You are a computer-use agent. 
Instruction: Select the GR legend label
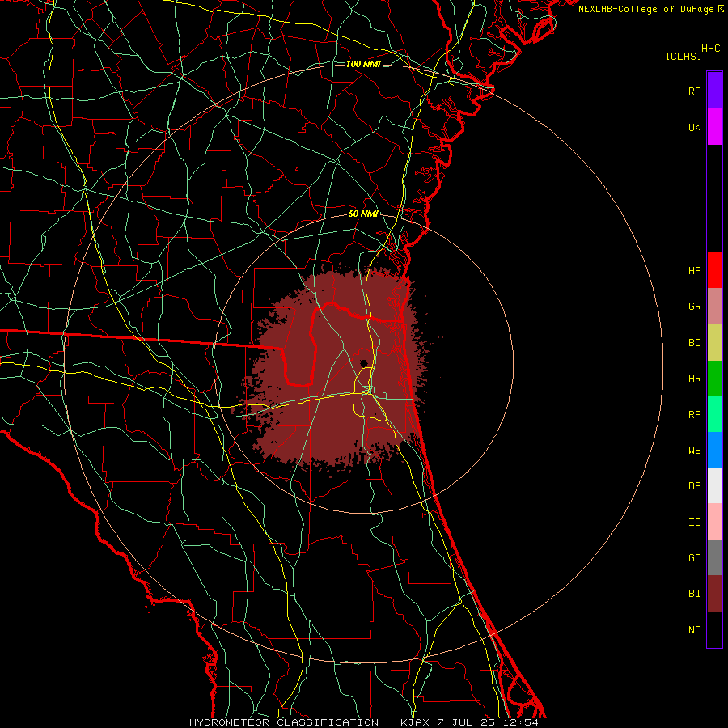(x=695, y=307)
